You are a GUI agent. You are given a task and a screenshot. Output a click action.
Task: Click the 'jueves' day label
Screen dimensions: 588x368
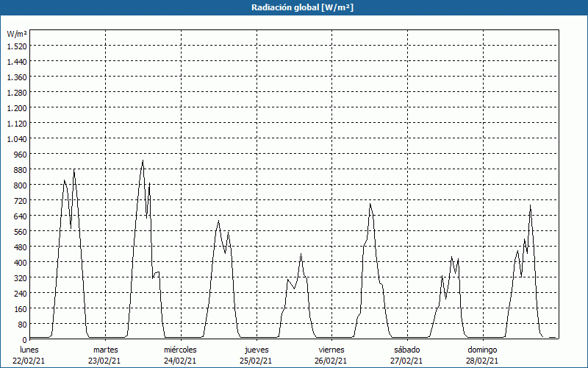coord(257,350)
